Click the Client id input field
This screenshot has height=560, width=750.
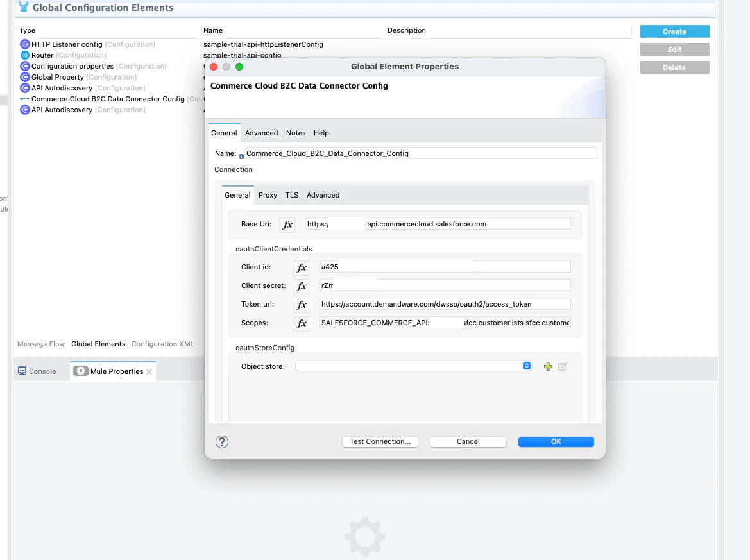(445, 267)
